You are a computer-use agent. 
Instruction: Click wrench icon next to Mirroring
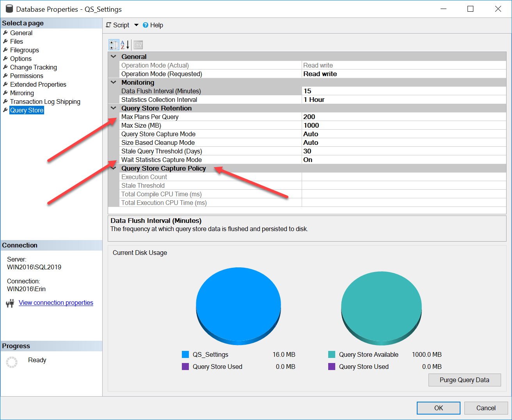coord(5,93)
